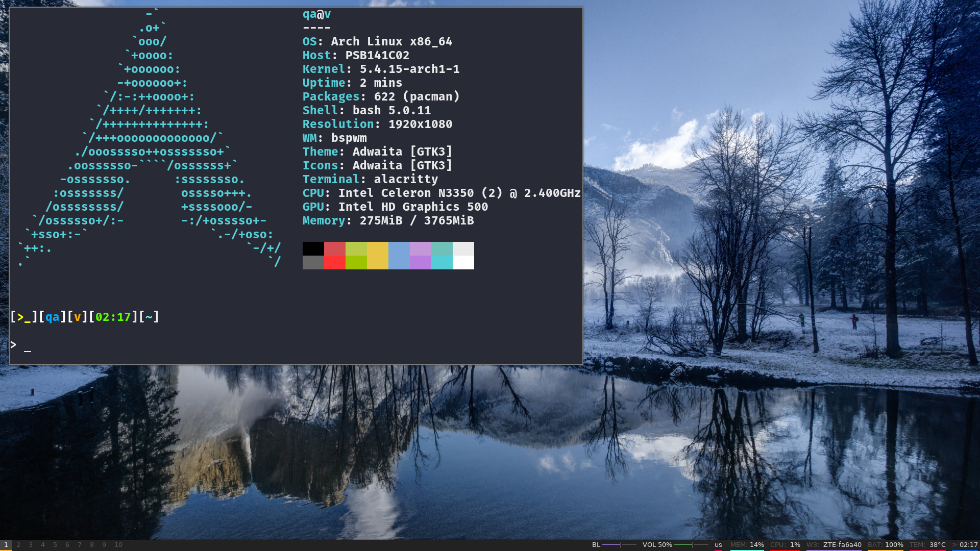Switch to workspace 8 in the bar
This screenshot has height=551, width=980.
pyautogui.click(x=92, y=545)
